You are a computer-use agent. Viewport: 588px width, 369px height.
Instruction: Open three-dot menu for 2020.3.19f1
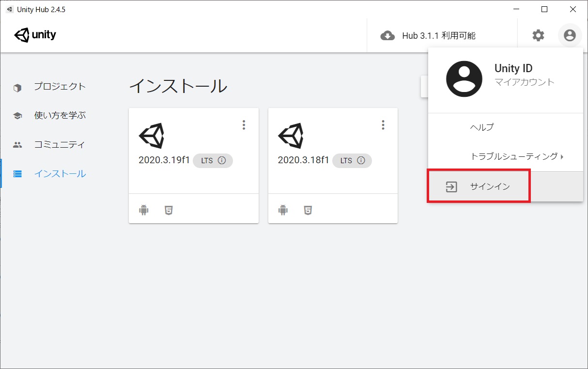click(x=244, y=125)
